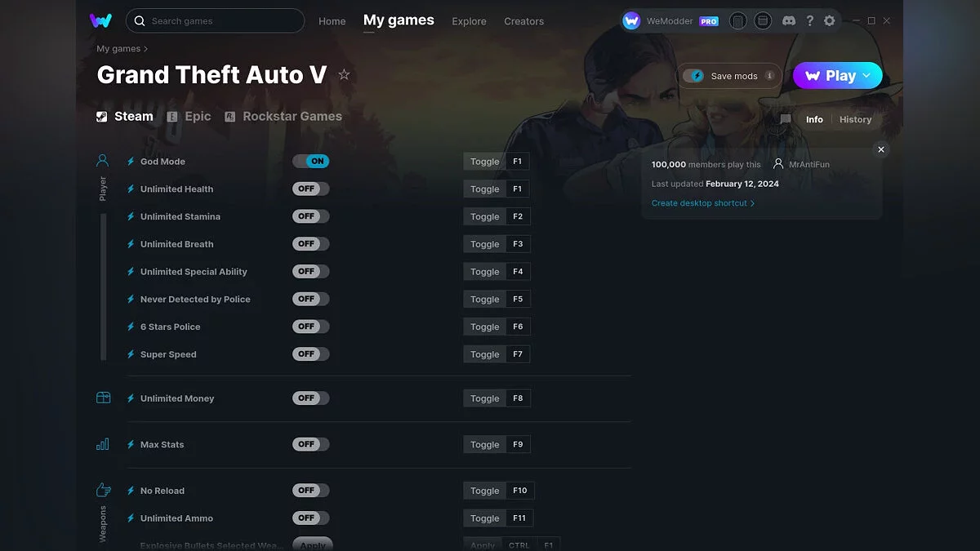This screenshot has height=551, width=980.
Task: Open the settings gear icon
Action: 829,20
